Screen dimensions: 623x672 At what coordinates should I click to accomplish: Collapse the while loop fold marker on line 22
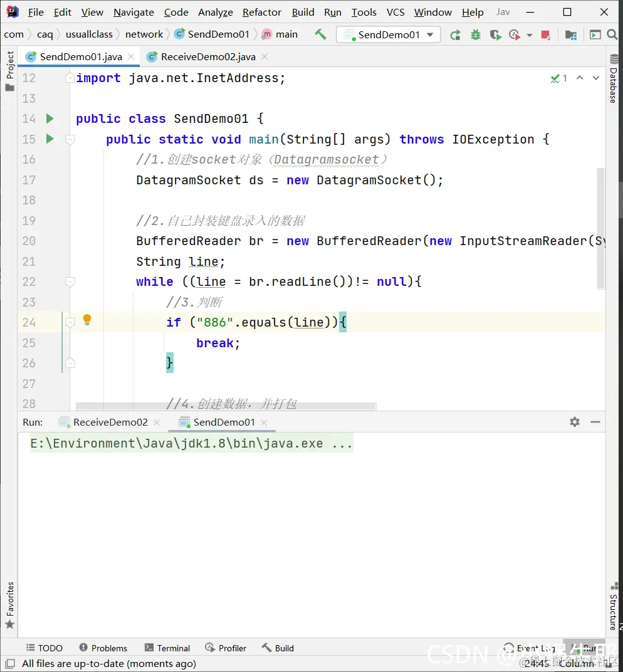click(70, 281)
